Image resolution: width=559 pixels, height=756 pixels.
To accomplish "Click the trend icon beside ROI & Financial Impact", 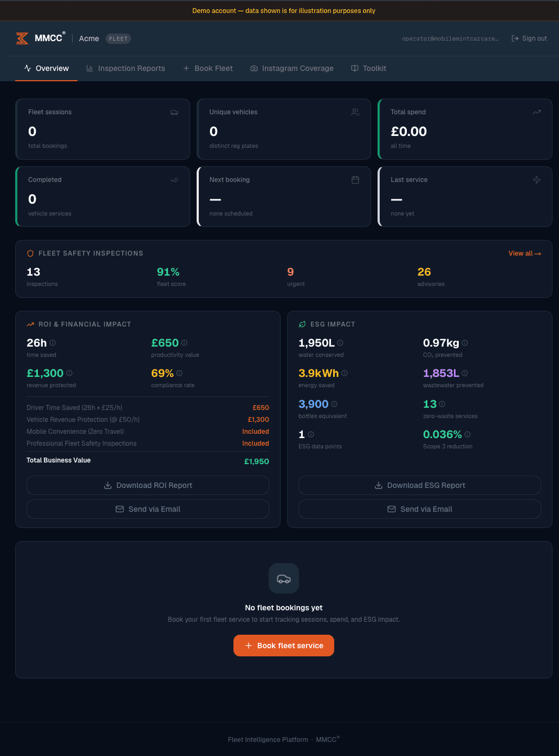I will point(30,324).
